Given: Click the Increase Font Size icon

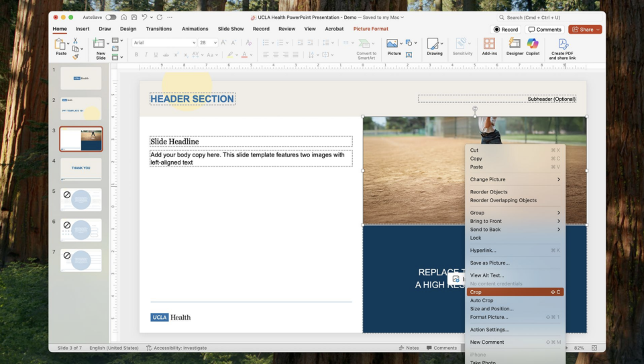Looking at the screenshot, I should coord(223,42).
